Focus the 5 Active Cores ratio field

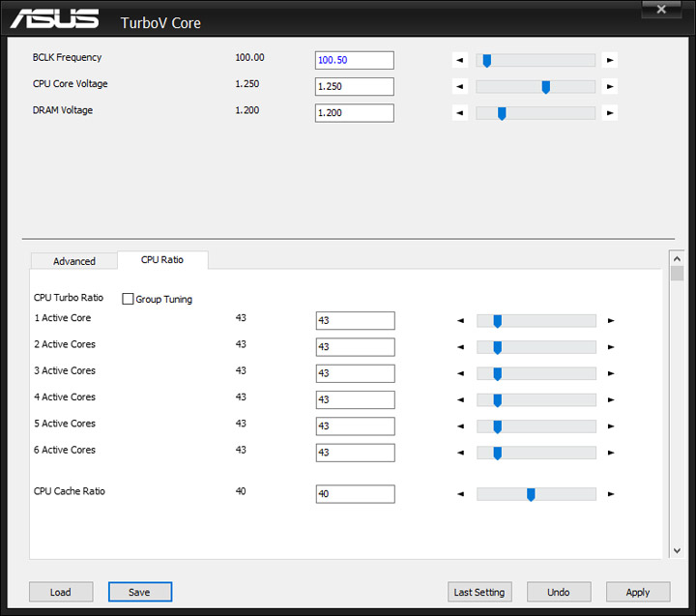(355, 426)
